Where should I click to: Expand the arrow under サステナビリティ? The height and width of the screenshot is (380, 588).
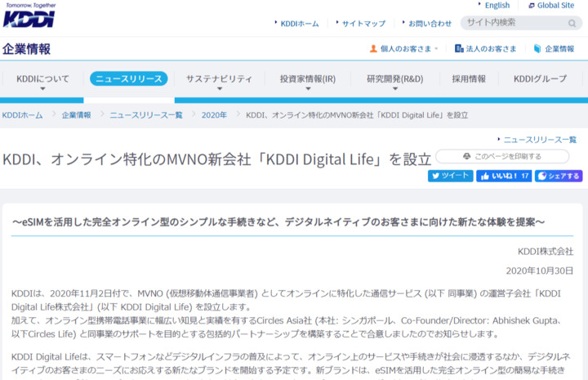click(220, 89)
